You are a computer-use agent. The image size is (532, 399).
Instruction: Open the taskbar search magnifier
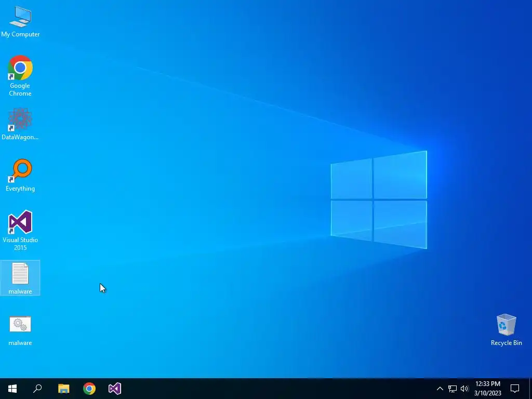click(37, 389)
